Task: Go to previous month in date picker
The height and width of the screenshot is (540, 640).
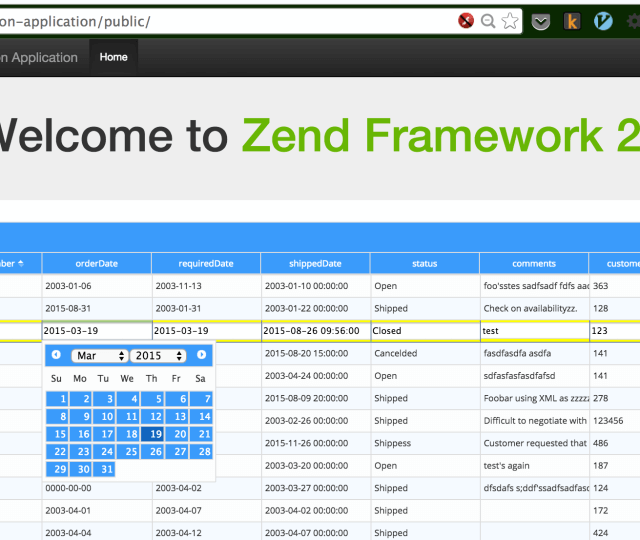Action: click(56, 355)
